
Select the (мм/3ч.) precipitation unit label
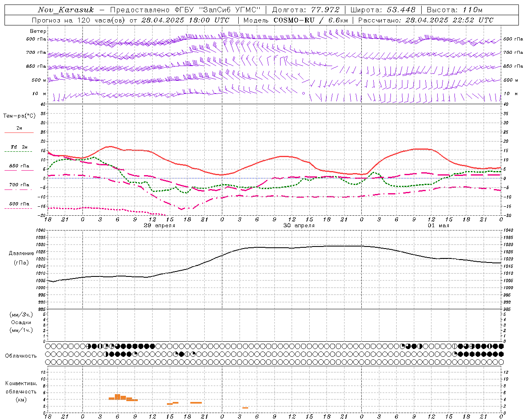pyautogui.click(x=21, y=315)
